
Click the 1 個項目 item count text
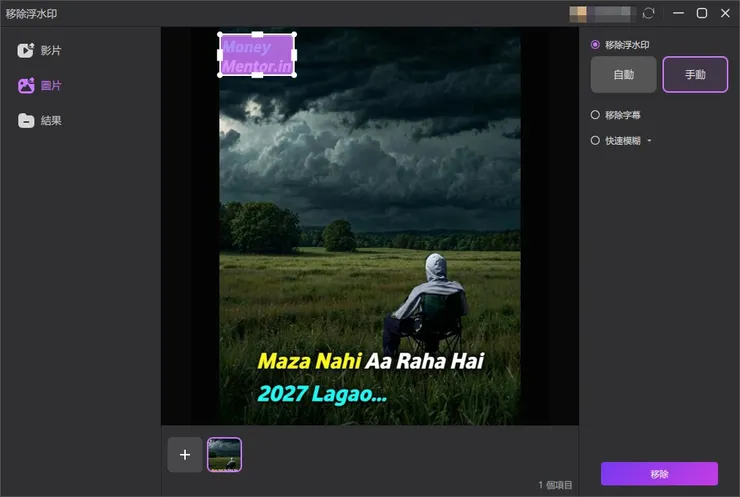(555, 485)
